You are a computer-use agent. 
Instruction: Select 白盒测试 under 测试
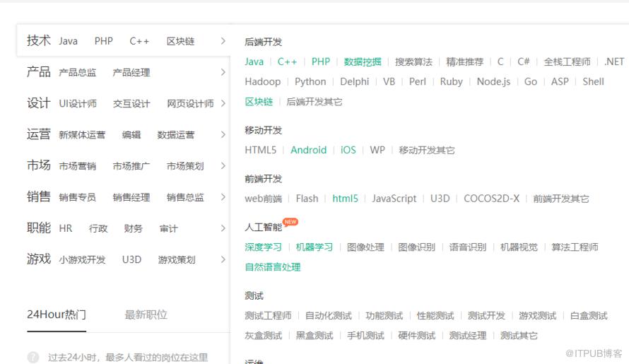coord(589,316)
